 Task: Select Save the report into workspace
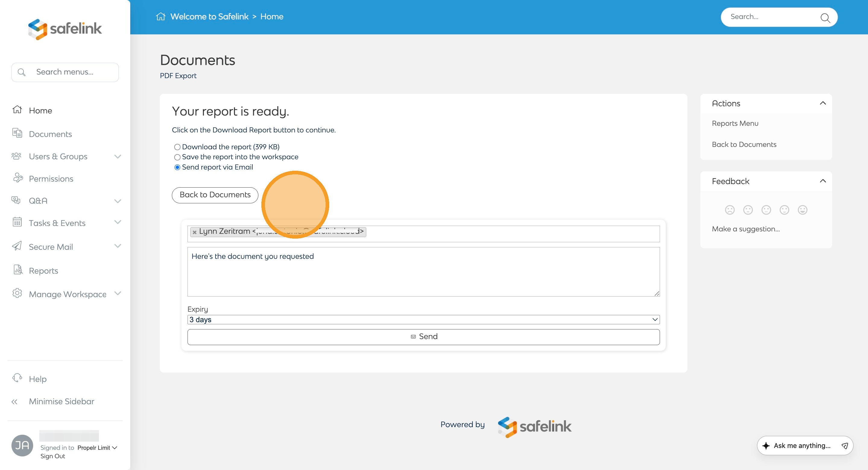(177, 157)
